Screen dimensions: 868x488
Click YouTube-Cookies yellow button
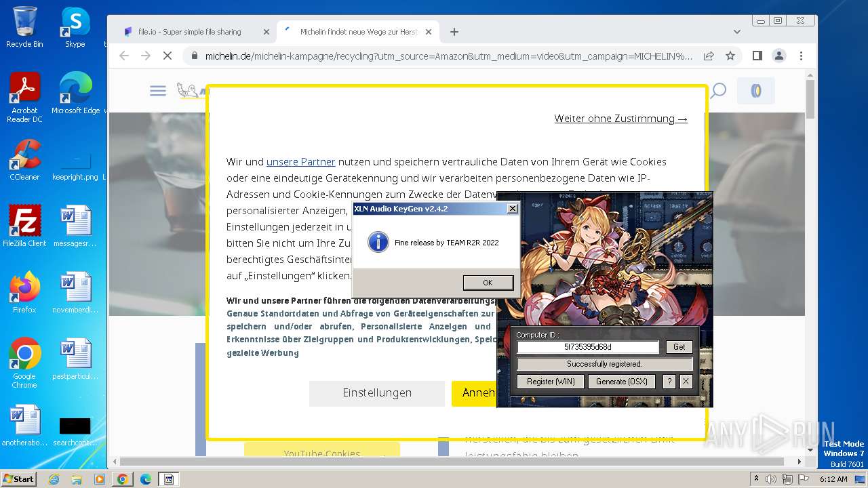pyautogui.click(x=322, y=450)
